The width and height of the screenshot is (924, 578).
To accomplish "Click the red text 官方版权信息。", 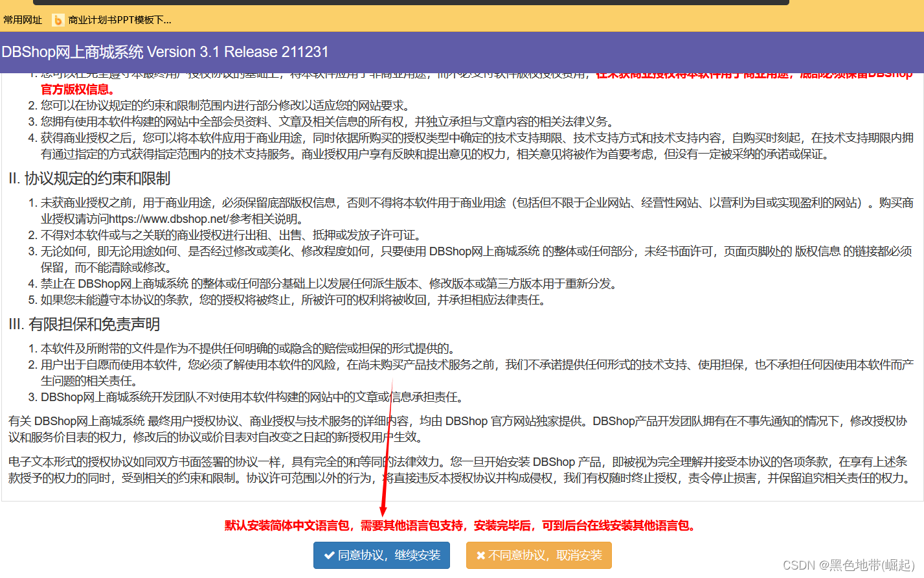I will (78, 89).
